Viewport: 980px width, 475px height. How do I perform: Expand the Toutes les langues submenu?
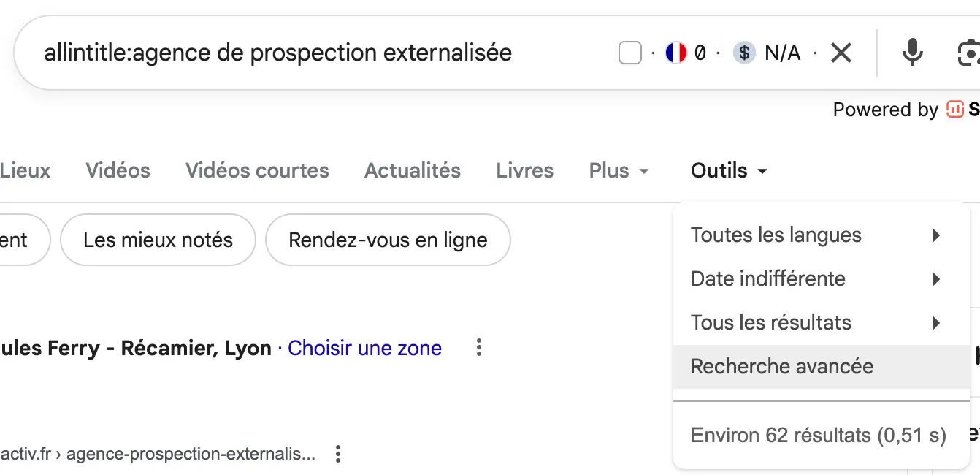776,235
